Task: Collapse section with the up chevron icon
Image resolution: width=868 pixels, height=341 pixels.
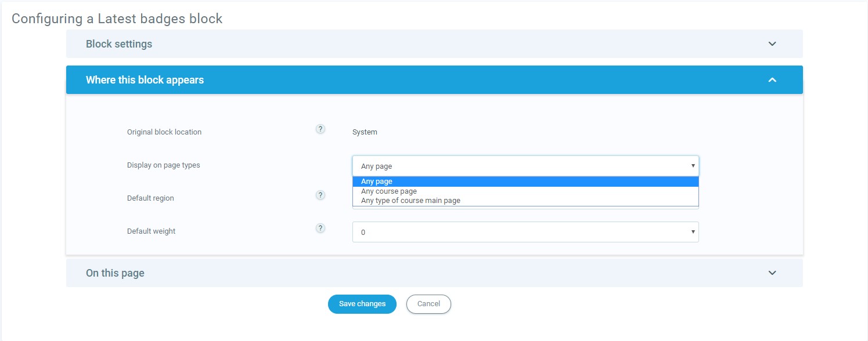Action: pyautogui.click(x=772, y=80)
